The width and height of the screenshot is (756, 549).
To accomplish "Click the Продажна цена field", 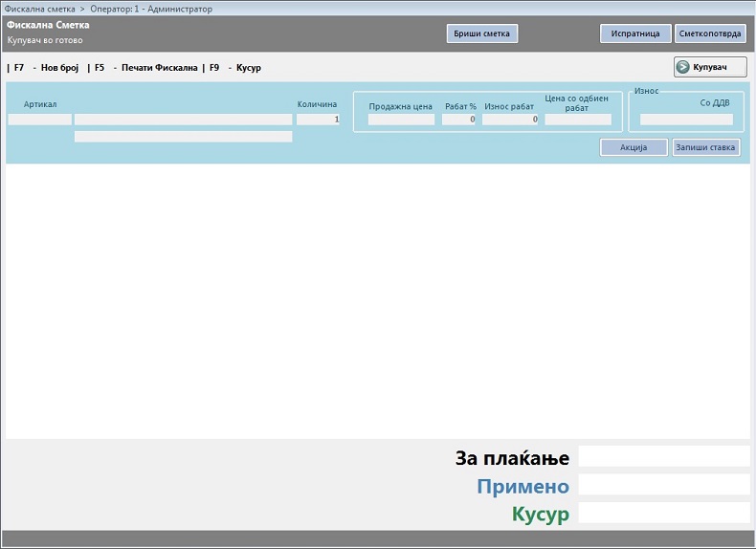I will coord(401,120).
